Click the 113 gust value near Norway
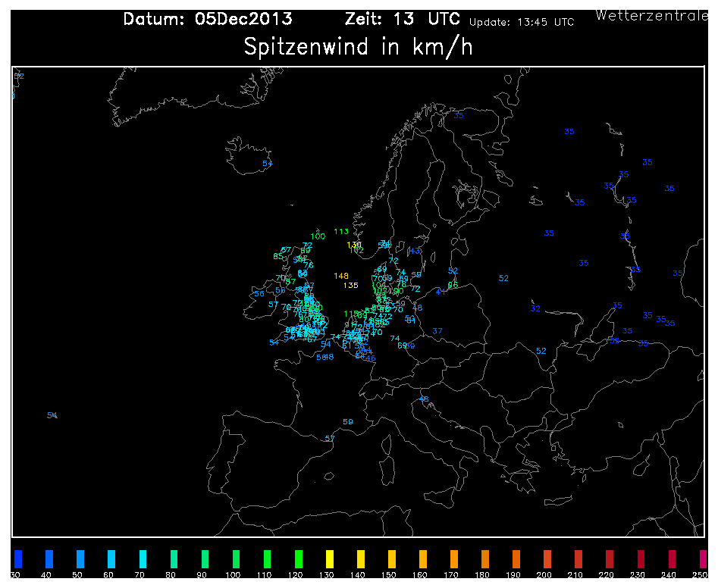 click(341, 232)
